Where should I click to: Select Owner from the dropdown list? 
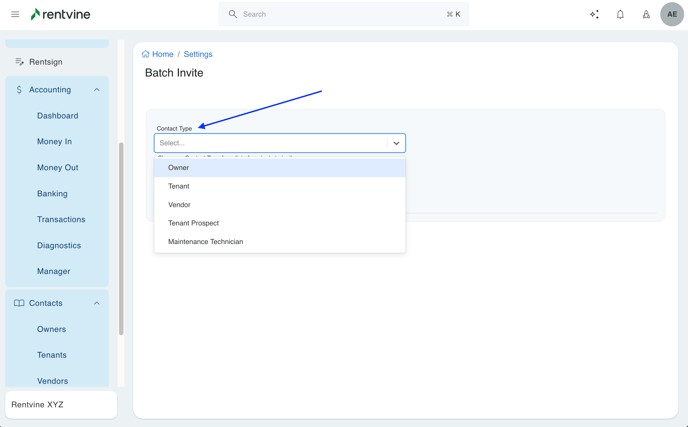tap(179, 168)
